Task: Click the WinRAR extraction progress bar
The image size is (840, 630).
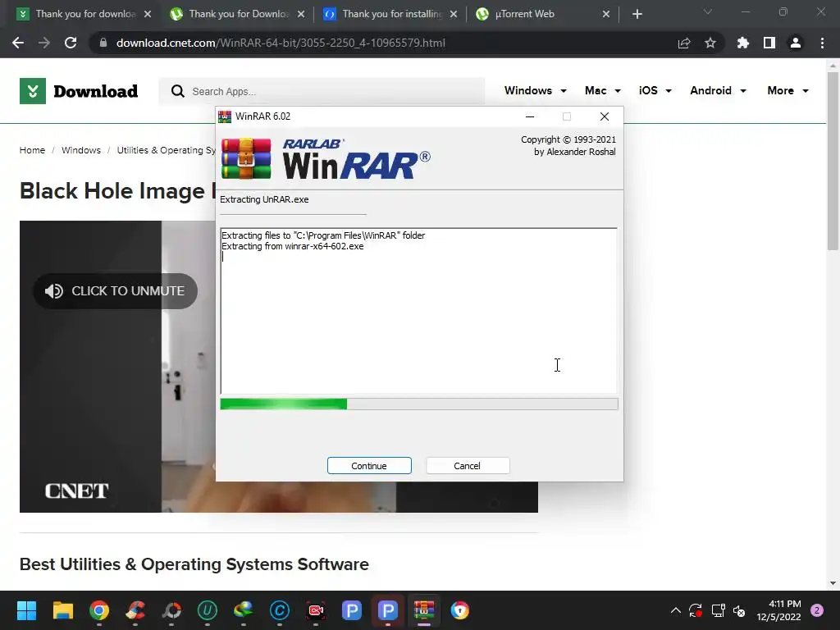Action: click(x=419, y=404)
